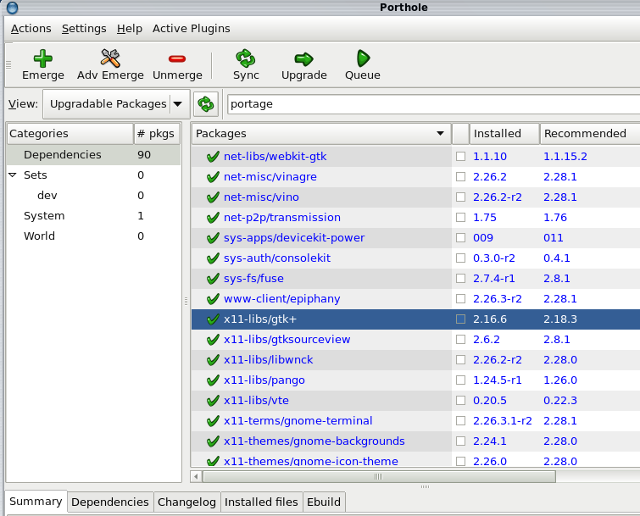Click the checkmark icon beside x11-libs/libwnck
The image size is (640, 516).
[x=213, y=360]
